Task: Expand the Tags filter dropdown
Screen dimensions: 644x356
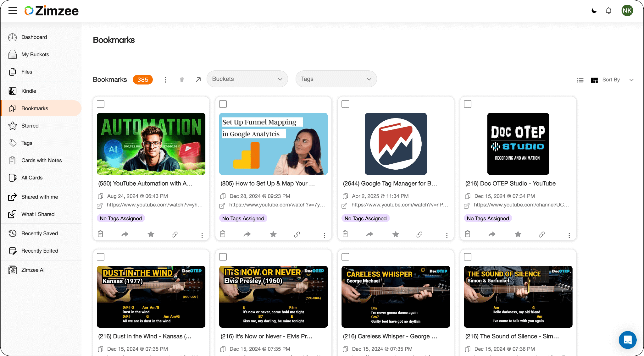Action: coord(336,79)
